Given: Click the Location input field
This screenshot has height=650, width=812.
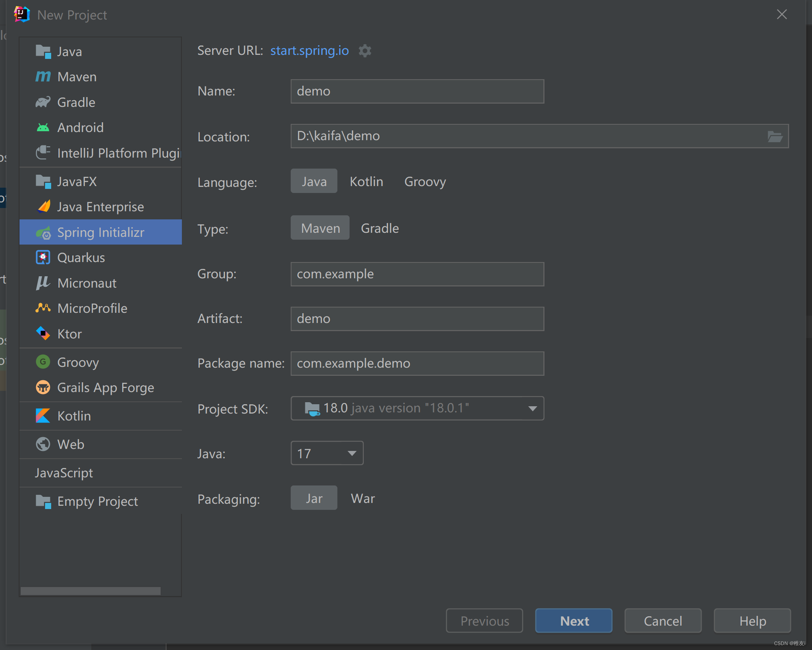Looking at the screenshot, I should [540, 136].
